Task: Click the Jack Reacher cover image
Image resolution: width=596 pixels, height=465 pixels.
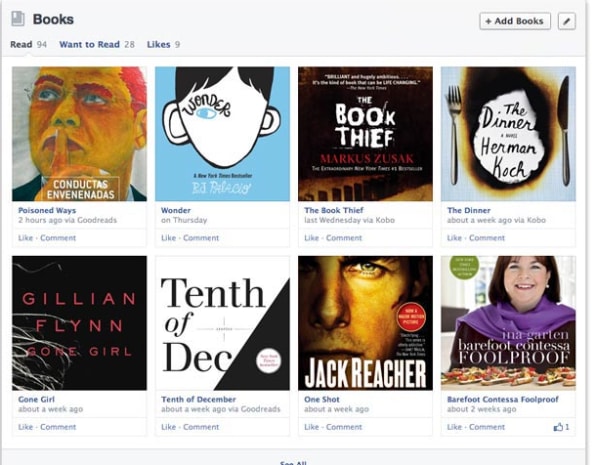Action: 365,323
